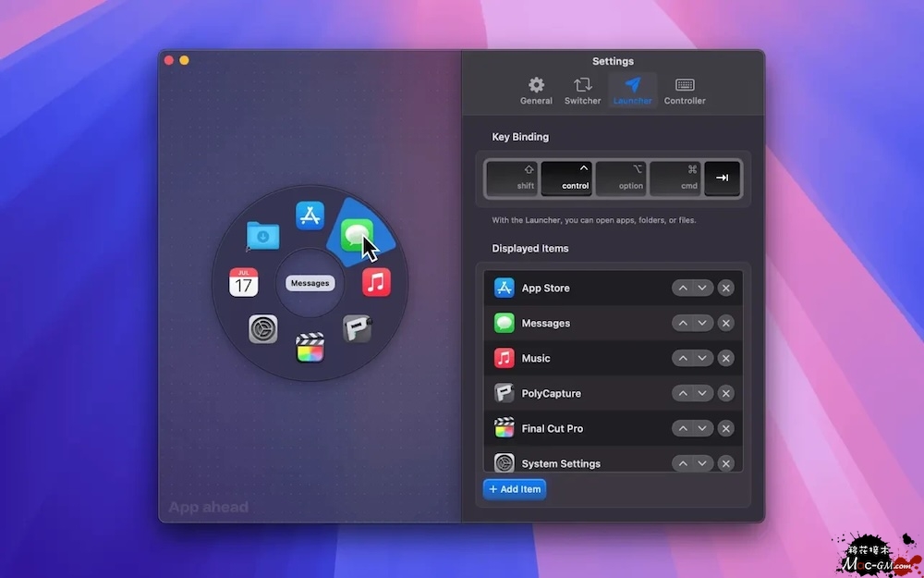Viewport: 924px width, 578px height.
Task: Open Final Cut Pro from radial wheel
Action: tap(310, 348)
